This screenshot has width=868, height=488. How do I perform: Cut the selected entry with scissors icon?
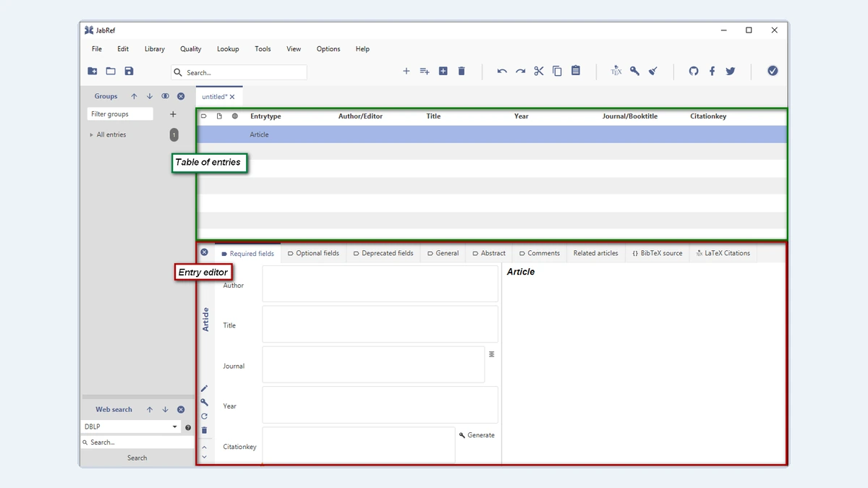coord(539,71)
